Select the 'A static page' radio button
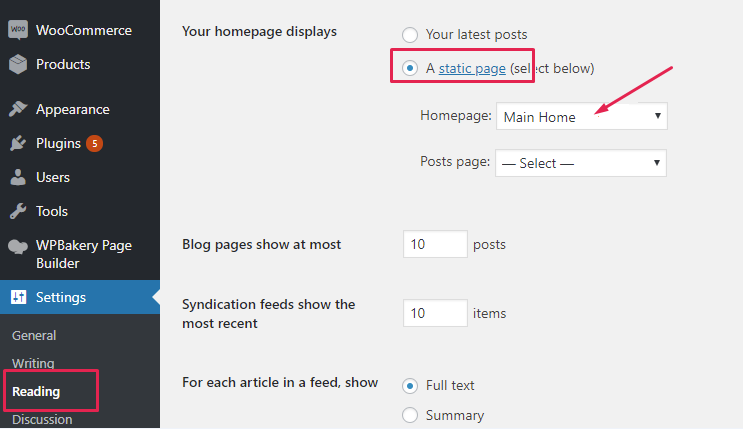The image size is (743, 429). [410, 68]
